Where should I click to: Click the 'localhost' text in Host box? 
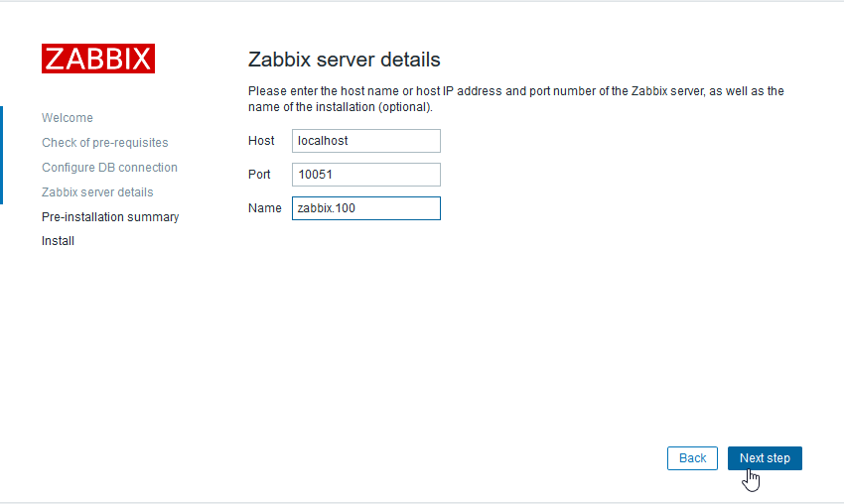click(x=324, y=141)
